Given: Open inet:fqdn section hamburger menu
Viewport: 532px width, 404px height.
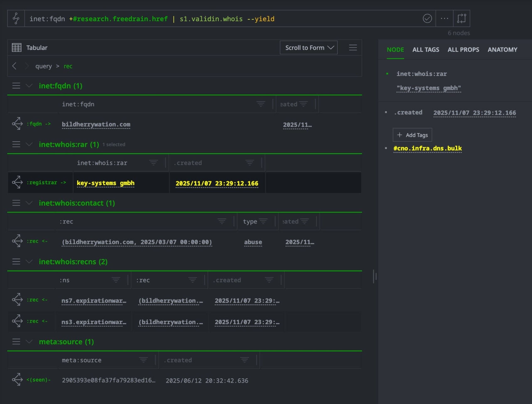Looking at the screenshot, I should (x=16, y=86).
